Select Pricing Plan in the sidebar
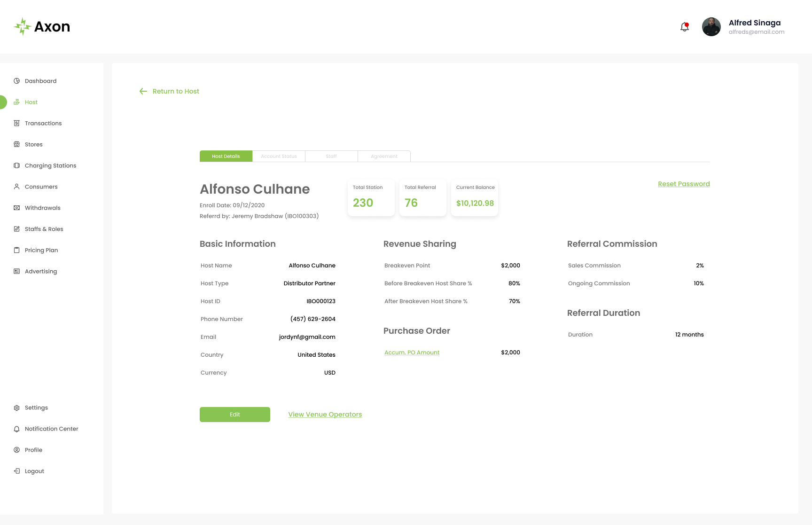This screenshot has height=525, width=812. (x=41, y=250)
